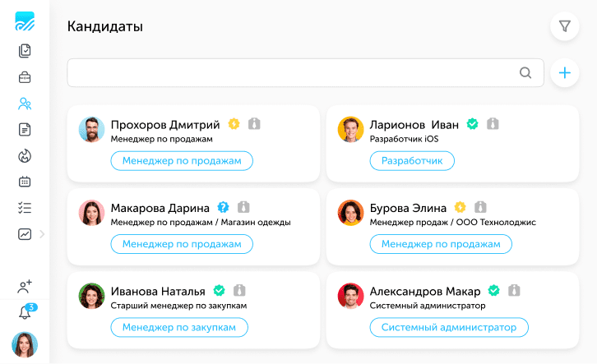Viewport: 597px width, 364px height.
Task: Click Ларионов Иван gray resume icon
Action: (x=493, y=123)
